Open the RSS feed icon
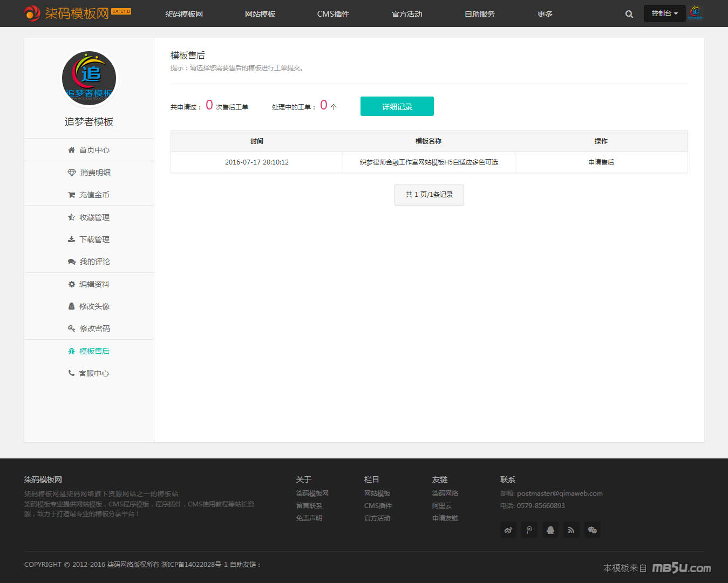This screenshot has width=728, height=583. pos(571,530)
